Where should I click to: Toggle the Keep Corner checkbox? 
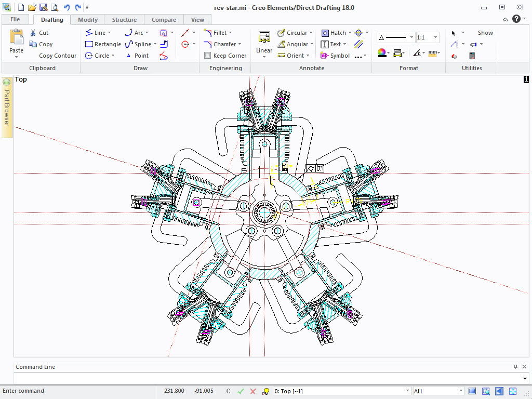[x=208, y=56]
